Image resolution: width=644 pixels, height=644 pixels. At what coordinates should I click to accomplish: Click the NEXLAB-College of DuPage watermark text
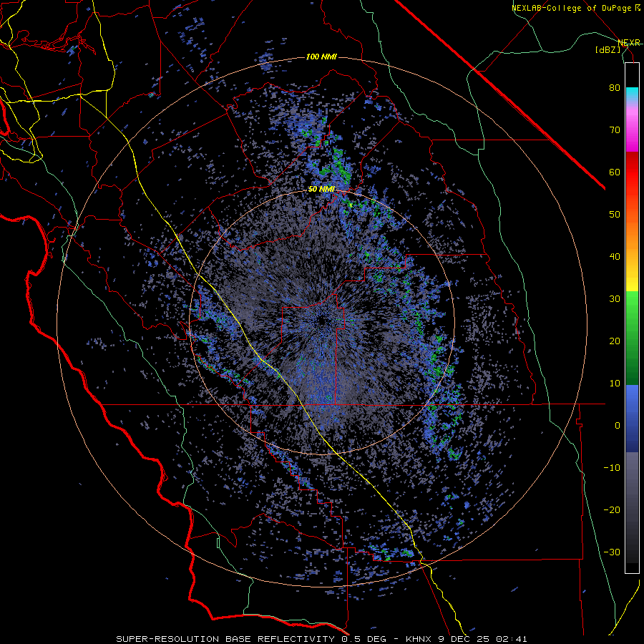(571, 8)
